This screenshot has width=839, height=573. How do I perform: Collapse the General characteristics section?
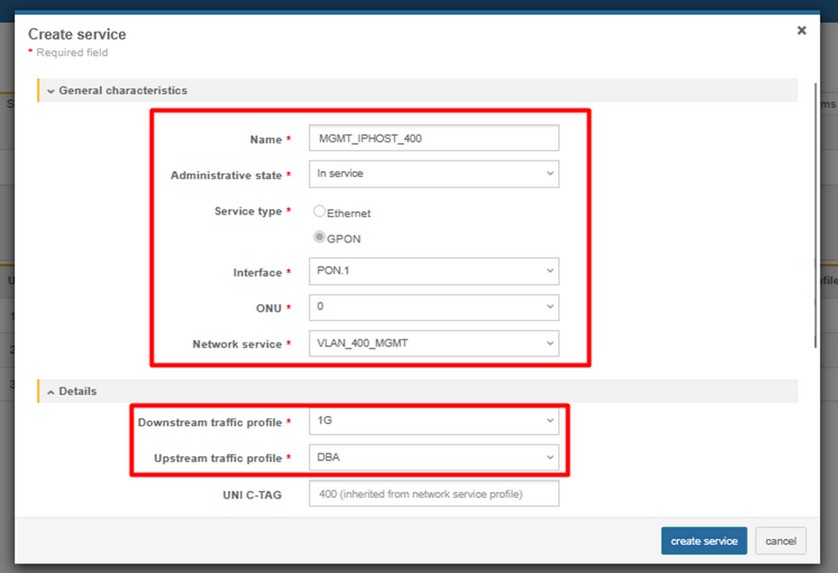51,91
